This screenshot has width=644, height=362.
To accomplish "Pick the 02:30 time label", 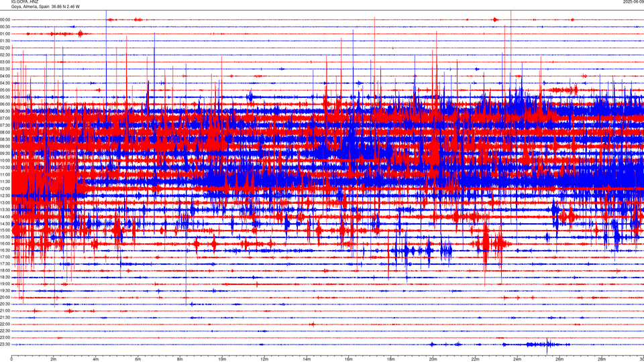I will tap(5, 54).
